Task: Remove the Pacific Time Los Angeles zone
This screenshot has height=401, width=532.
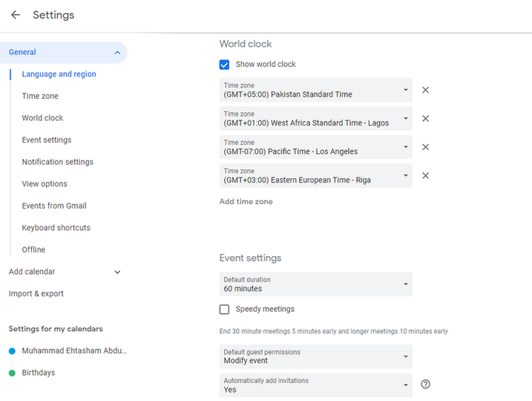Action: click(425, 147)
